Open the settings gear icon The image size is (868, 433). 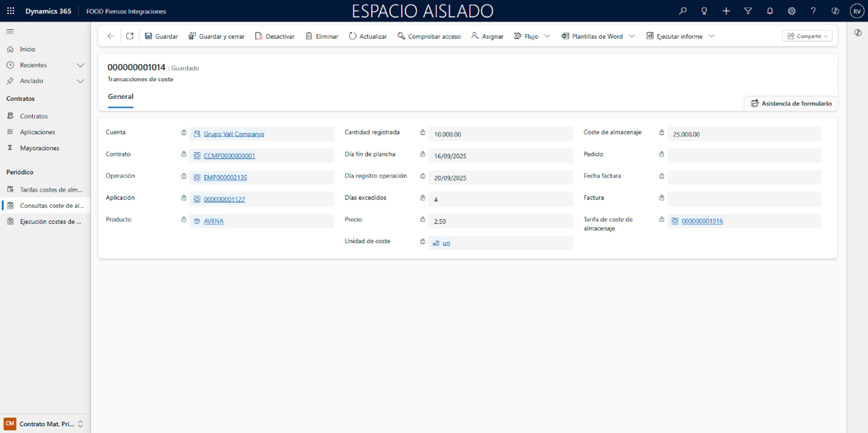pos(791,11)
